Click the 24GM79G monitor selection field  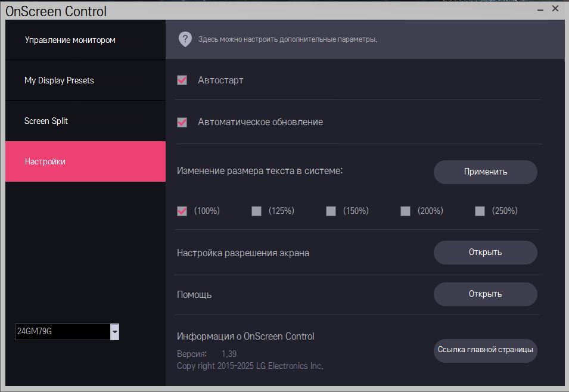pyautogui.click(x=62, y=332)
